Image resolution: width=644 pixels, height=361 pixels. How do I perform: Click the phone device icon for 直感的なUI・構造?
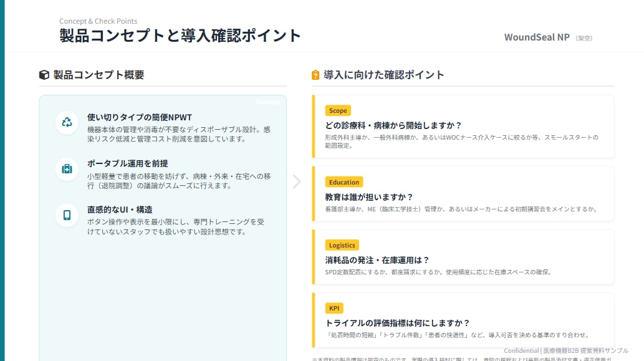[x=67, y=215]
